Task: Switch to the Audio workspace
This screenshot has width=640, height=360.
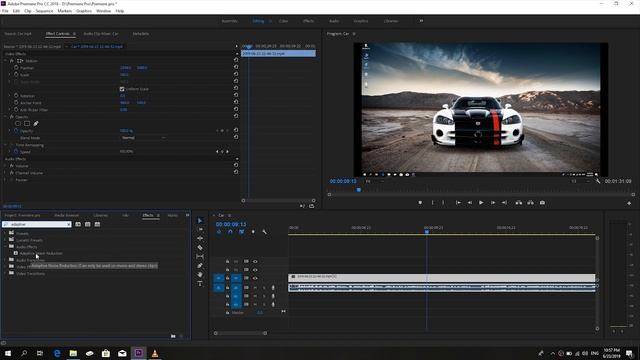Action: coord(334,21)
